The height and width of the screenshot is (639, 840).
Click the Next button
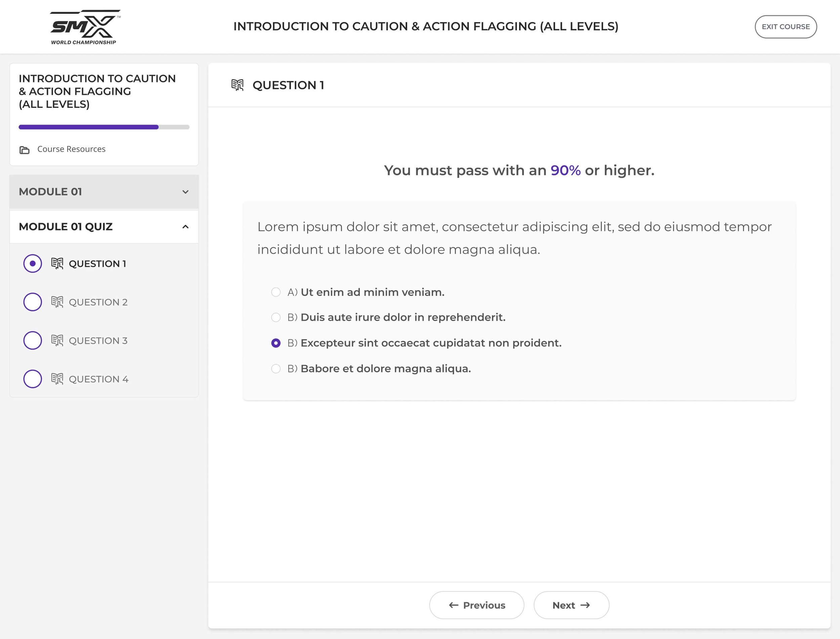(571, 605)
